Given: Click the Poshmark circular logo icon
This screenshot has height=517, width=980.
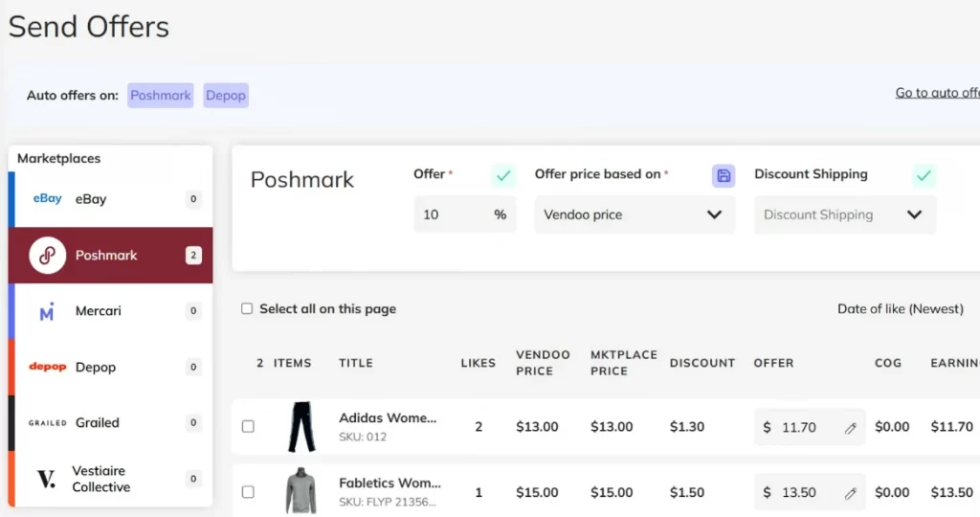Looking at the screenshot, I should click(48, 255).
